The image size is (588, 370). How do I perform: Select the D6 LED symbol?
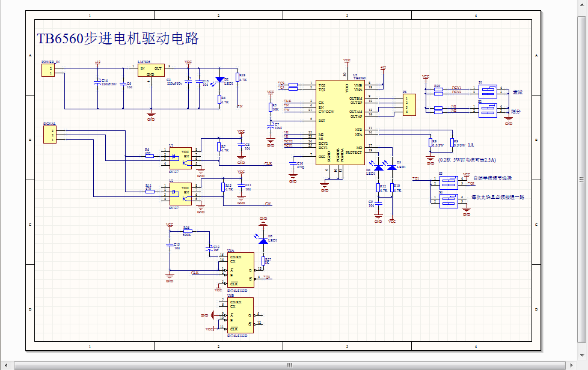coord(379,168)
